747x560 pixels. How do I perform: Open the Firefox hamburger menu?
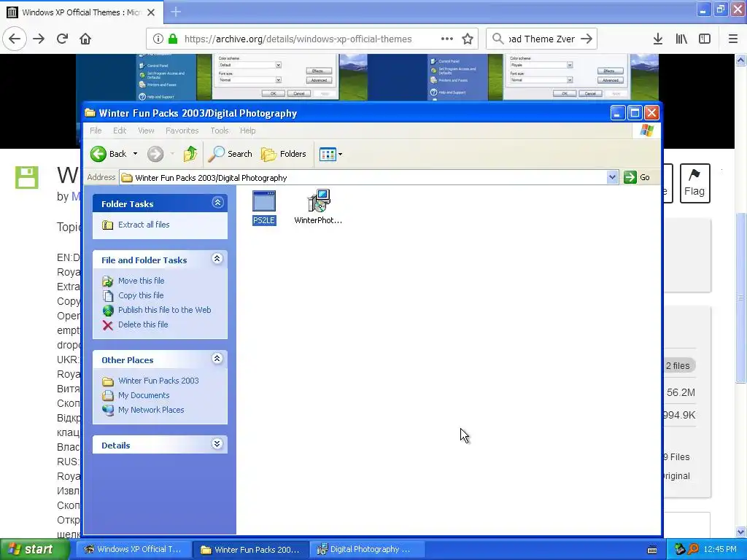(x=733, y=39)
